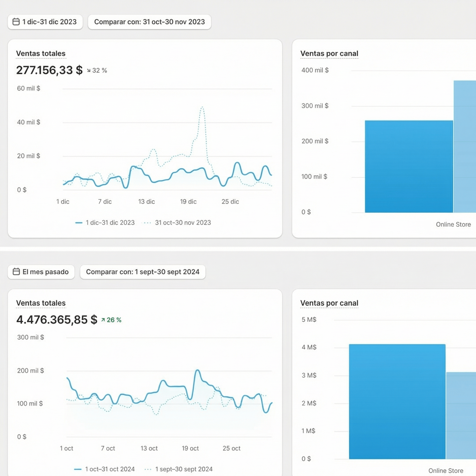
Task: Select the dark blue Online Store bar in lower chart
Action: point(397,401)
